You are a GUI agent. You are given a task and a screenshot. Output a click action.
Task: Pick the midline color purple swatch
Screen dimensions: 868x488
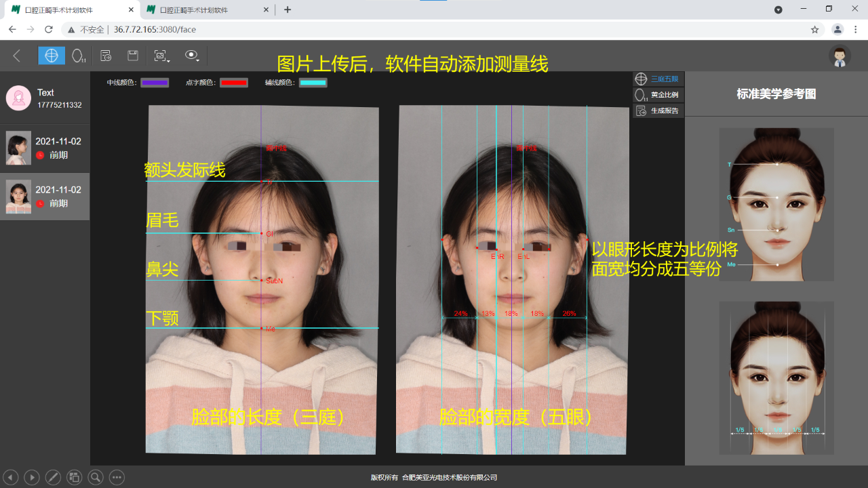coord(155,83)
